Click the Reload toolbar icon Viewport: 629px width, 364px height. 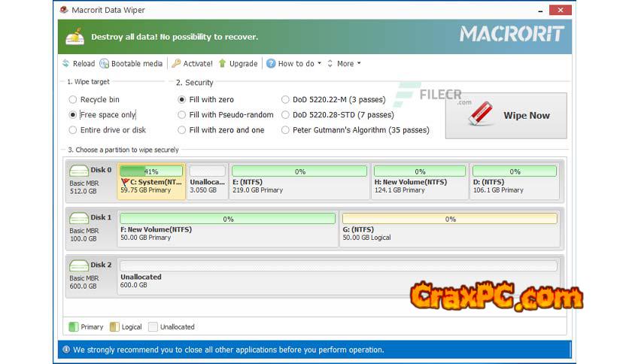point(66,64)
